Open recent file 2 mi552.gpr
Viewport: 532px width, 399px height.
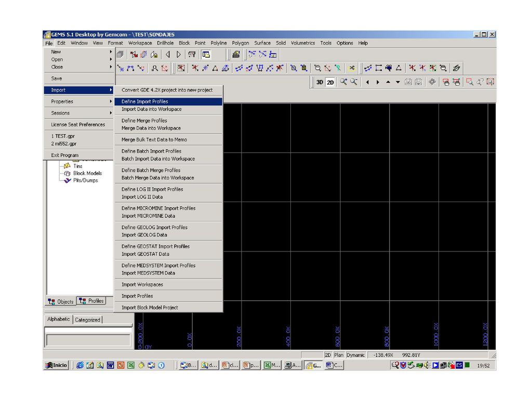point(79,143)
